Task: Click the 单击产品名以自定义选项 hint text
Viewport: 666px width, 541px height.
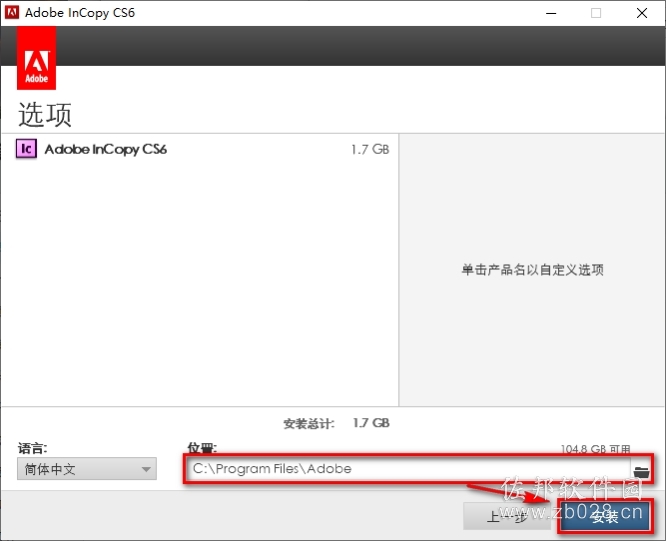Action: pos(533,270)
